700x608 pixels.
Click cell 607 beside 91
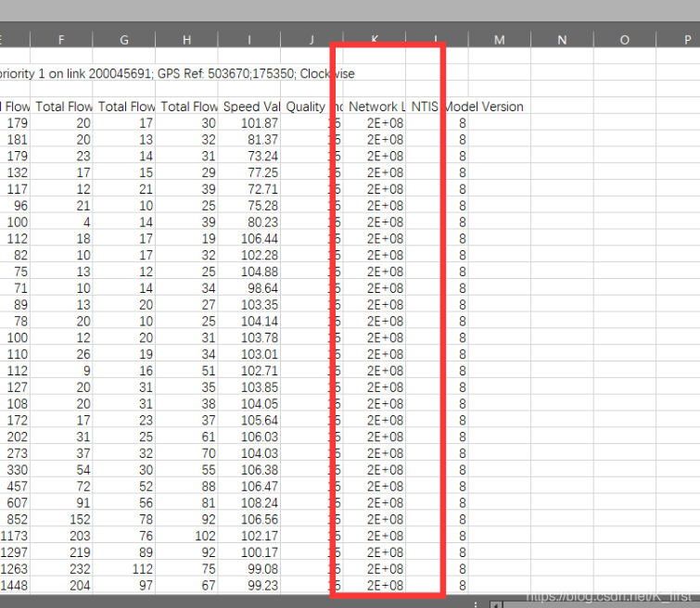coord(15,502)
